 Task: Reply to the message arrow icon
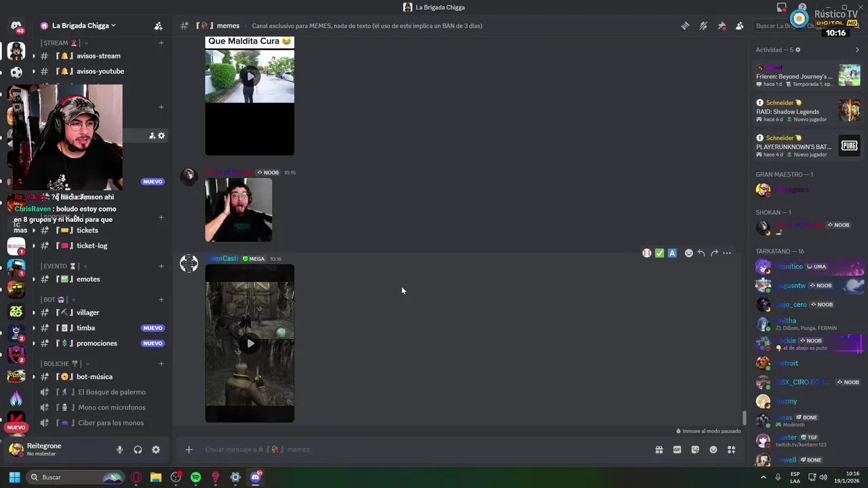pyautogui.click(x=701, y=253)
